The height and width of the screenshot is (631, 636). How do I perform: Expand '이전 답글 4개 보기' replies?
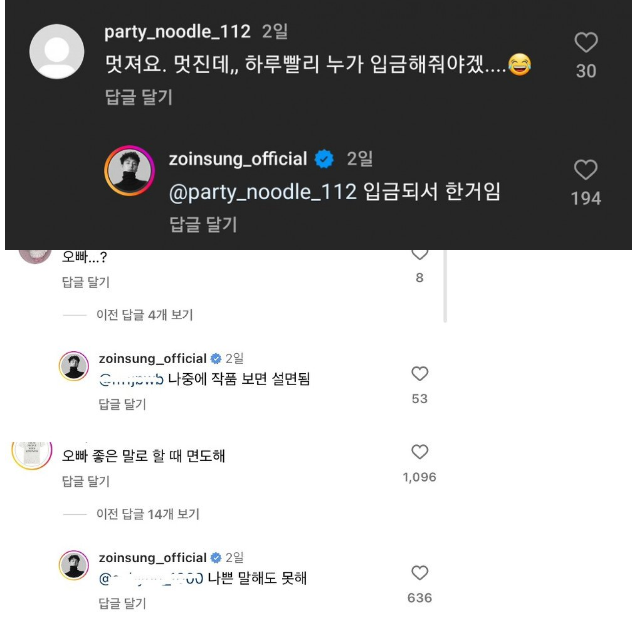point(144,315)
